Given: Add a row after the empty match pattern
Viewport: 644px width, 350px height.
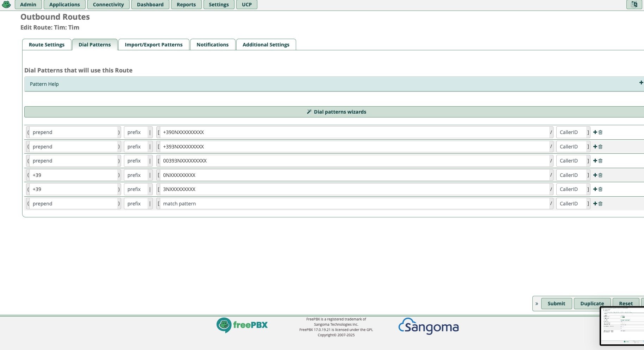Looking at the screenshot, I should click(x=595, y=204).
